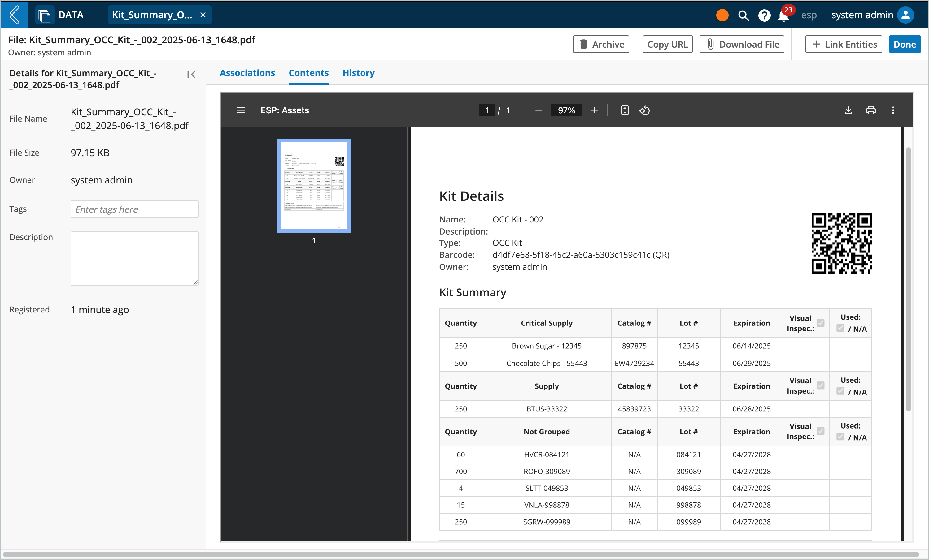Open the help question mark icon
This screenshot has width=929, height=560.
click(x=764, y=15)
